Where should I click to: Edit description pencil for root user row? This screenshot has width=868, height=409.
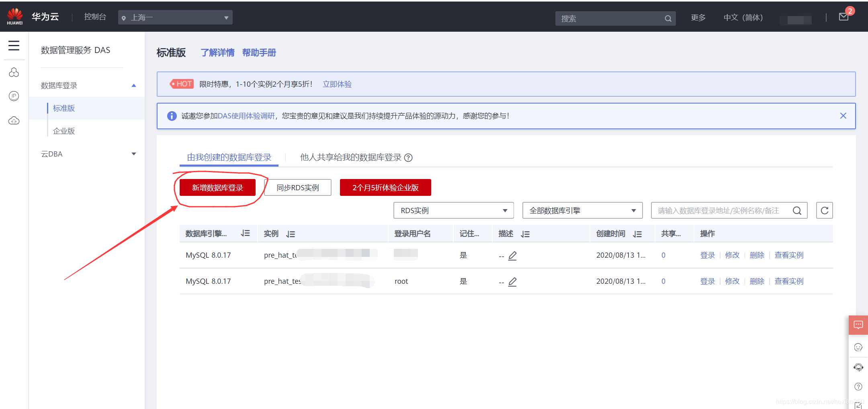(x=512, y=282)
